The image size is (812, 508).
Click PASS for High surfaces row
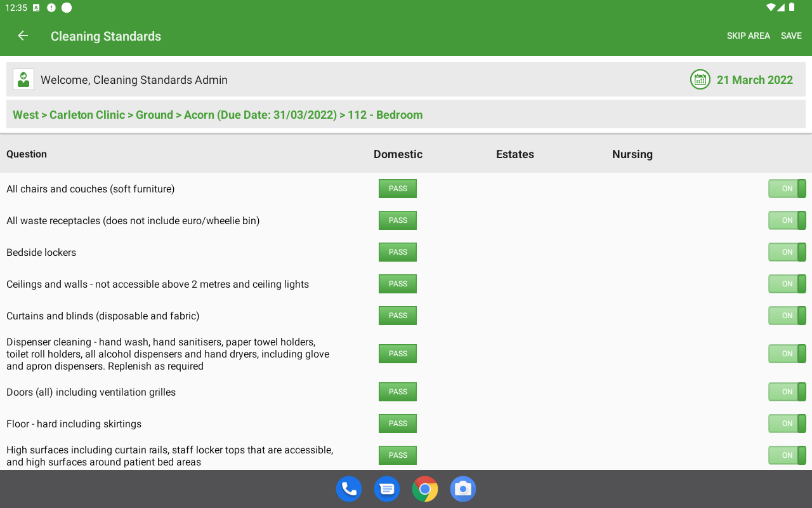tap(398, 455)
